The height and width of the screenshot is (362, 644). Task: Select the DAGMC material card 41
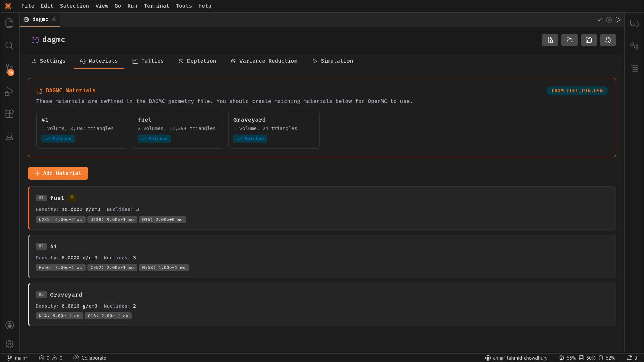tap(82, 130)
